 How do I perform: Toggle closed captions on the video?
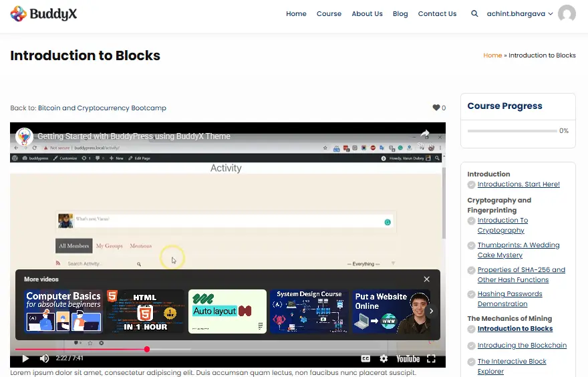365,359
